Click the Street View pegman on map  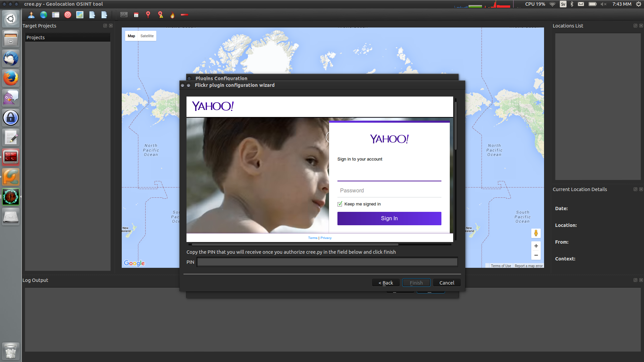tap(536, 233)
